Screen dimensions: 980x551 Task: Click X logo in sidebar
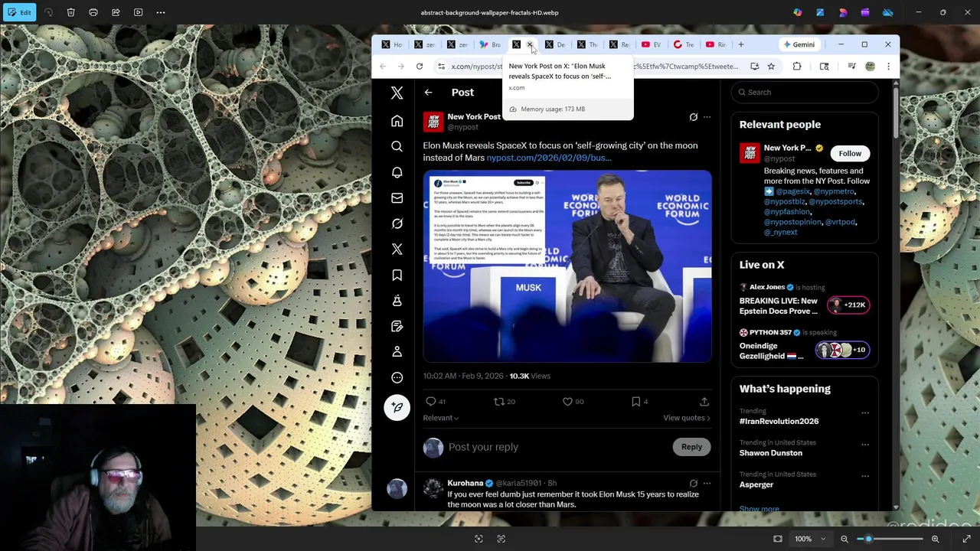click(397, 93)
